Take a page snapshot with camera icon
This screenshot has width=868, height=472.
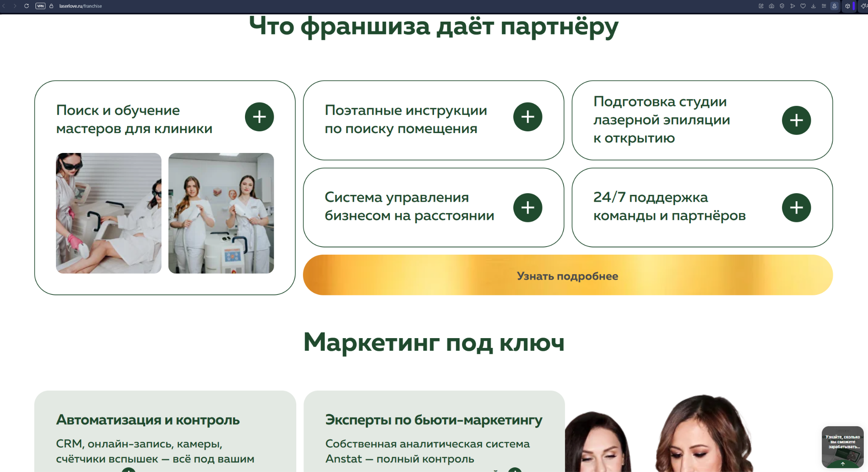click(x=771, y=6)
